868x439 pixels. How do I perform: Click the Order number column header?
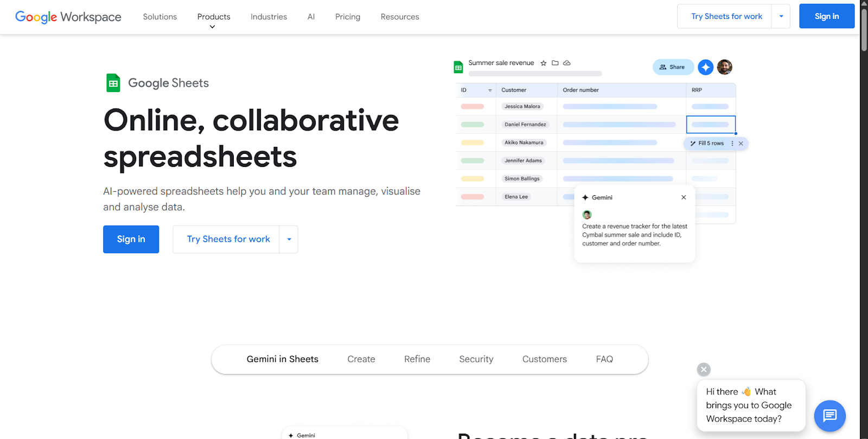622,90
